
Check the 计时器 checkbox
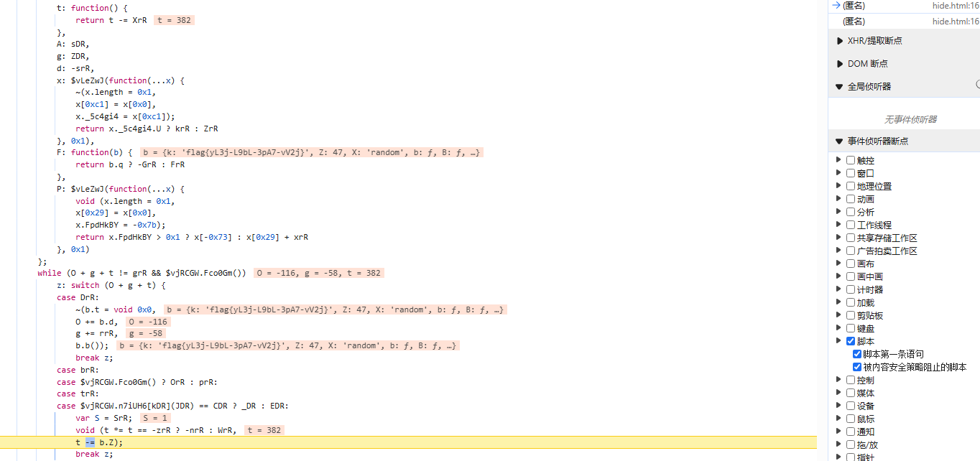851,290
